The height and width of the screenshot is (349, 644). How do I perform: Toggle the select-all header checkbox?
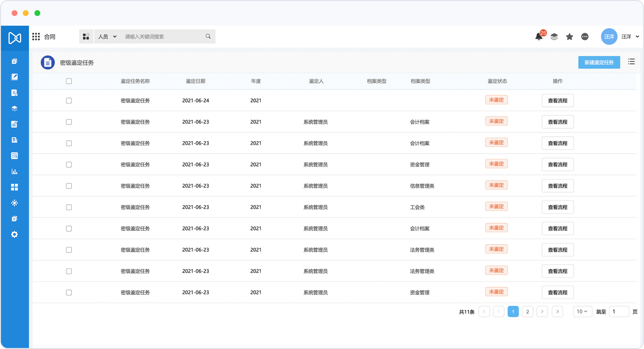(x=69, y=81)
